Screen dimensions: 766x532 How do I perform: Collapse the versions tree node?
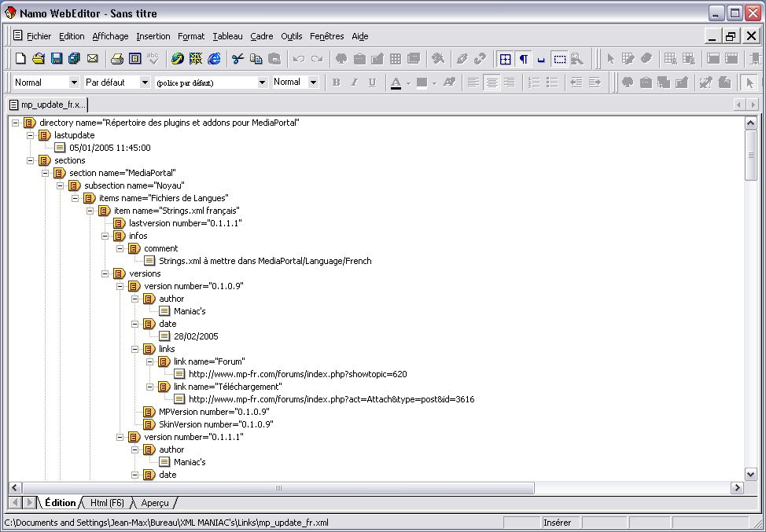[x=105, y=273]
